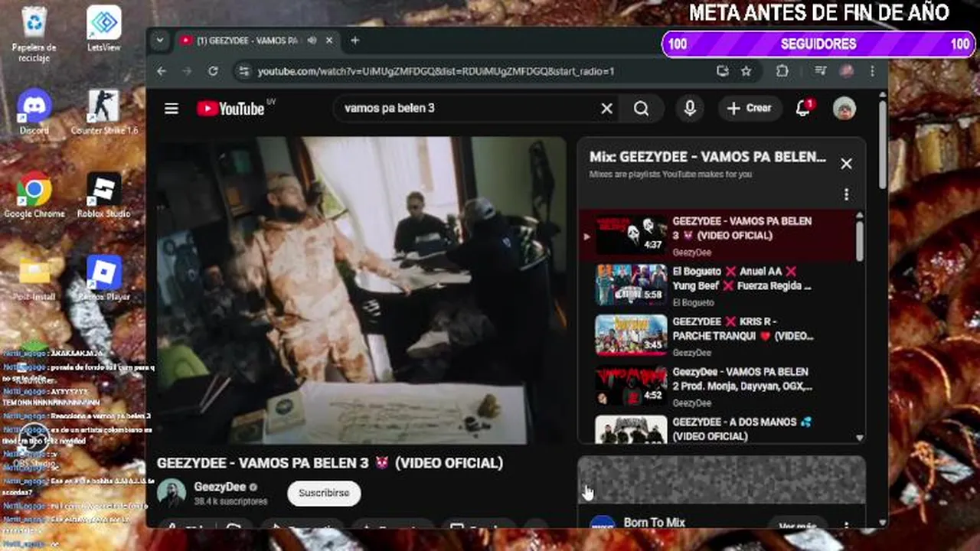Open the Born To Mix row options menu
Viewport: 980px width, 551px height.
(846, 526)
